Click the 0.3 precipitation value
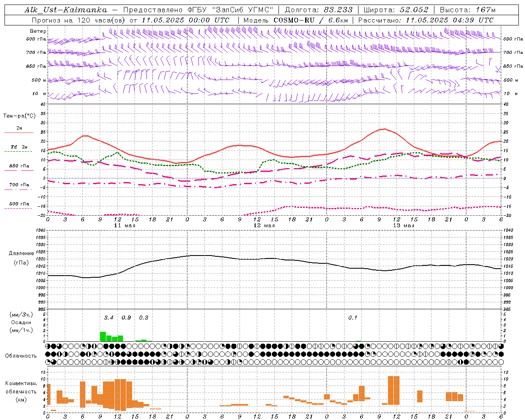525x420 pixels. point(144,318)
